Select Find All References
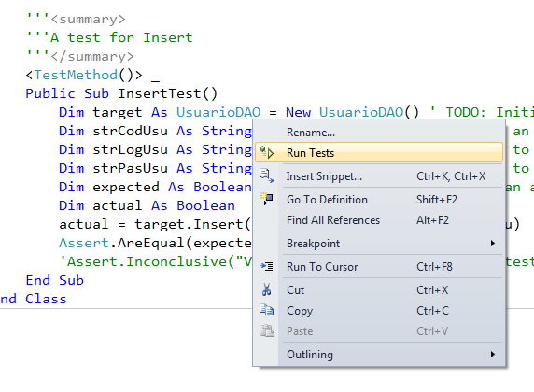Screen dimensions: 534x392 (379, 220)
